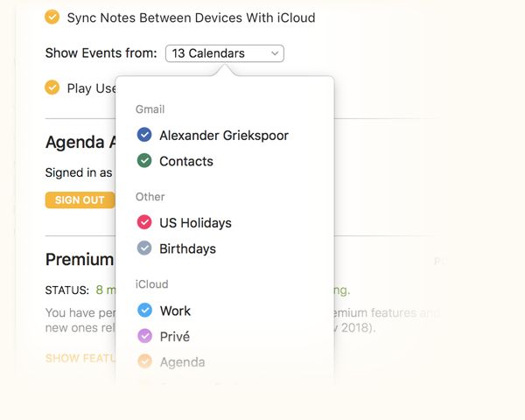Click the SHOW FEATURES link
This screenshot has width=525, height=420.
(80, 359)
